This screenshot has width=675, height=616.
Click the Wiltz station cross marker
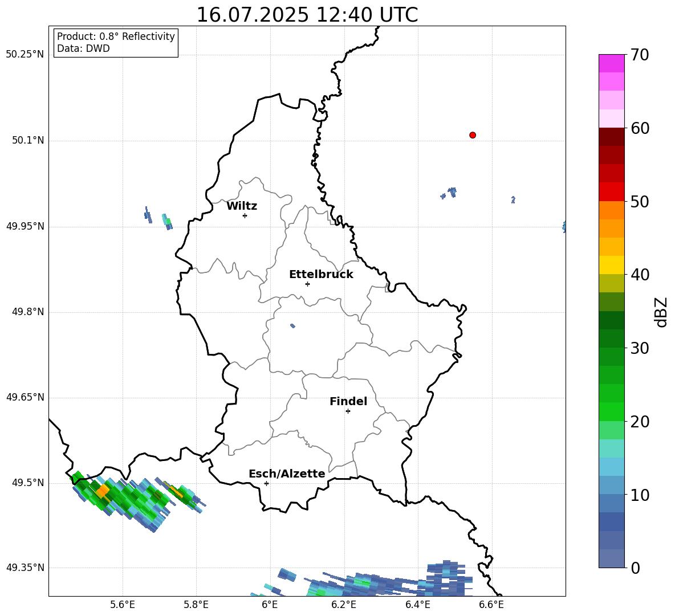pos(245,215)
